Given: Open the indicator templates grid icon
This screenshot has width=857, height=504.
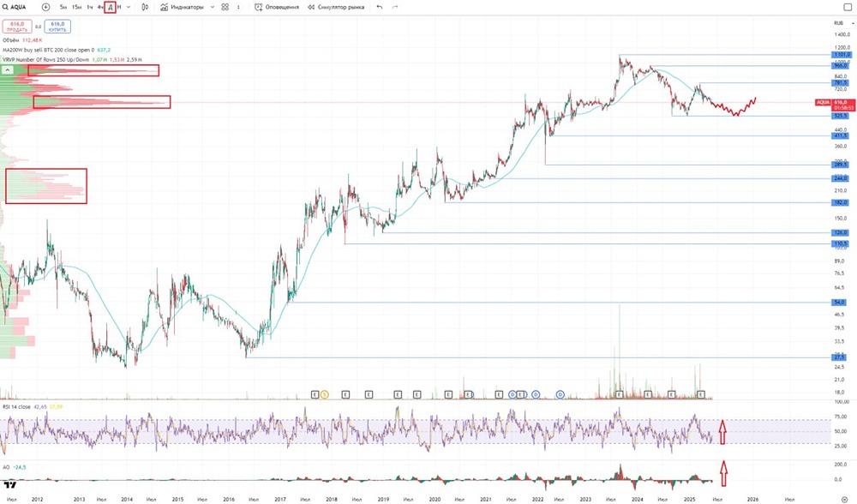Looking at the screenshot, I should (x=225, y=7).
